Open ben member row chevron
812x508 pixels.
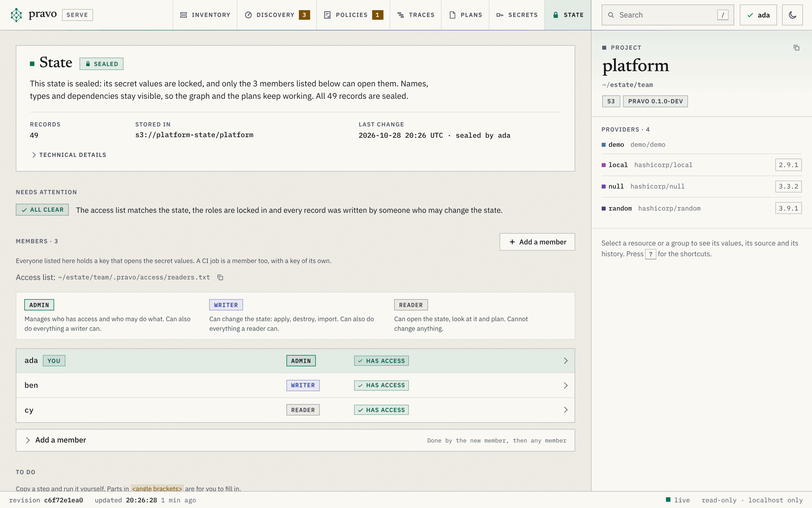click(x=565, y=385)
